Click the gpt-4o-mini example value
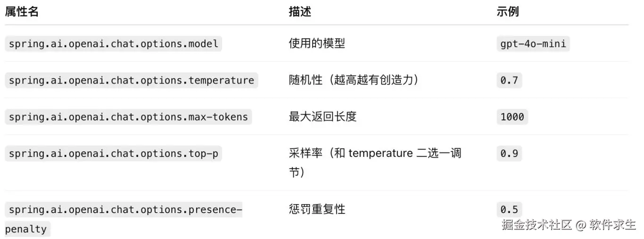The width and height of the screenshot is (644, 239). point(533,44)
